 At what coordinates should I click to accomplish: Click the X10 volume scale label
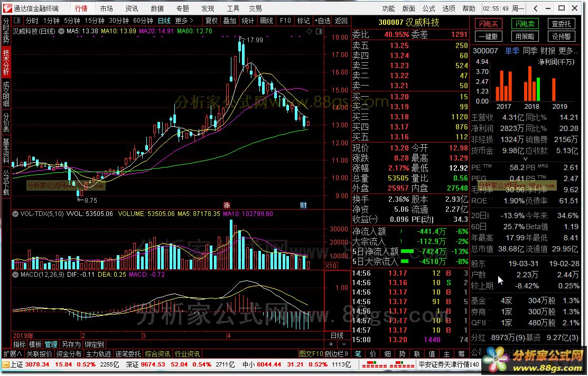330,266
